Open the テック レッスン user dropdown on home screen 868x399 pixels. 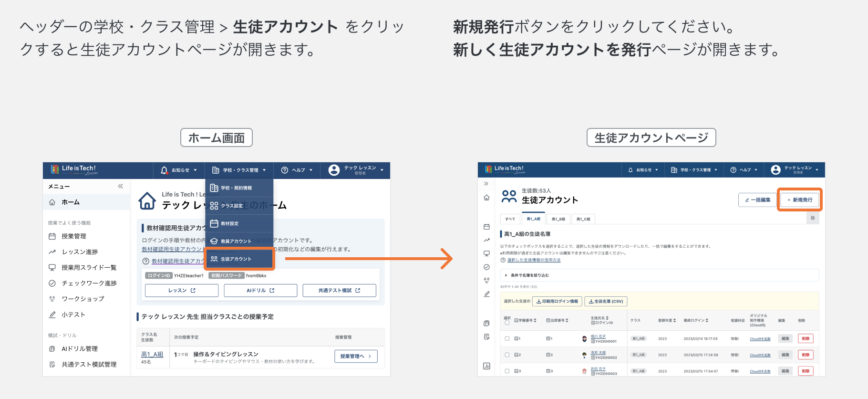coord(356,170)
